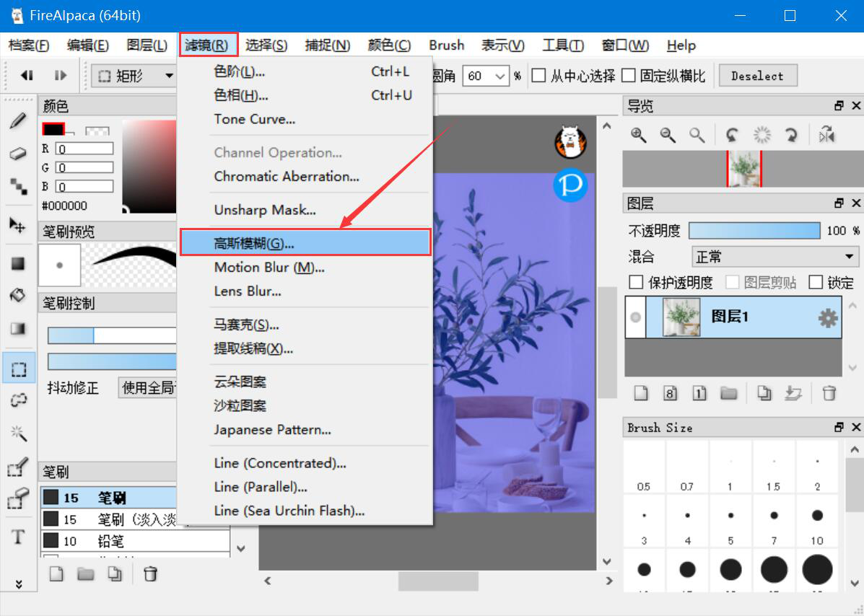The image size is (864, 616).
Task: Click the Undo arrow in toolbar
Action: click(27, 76)
